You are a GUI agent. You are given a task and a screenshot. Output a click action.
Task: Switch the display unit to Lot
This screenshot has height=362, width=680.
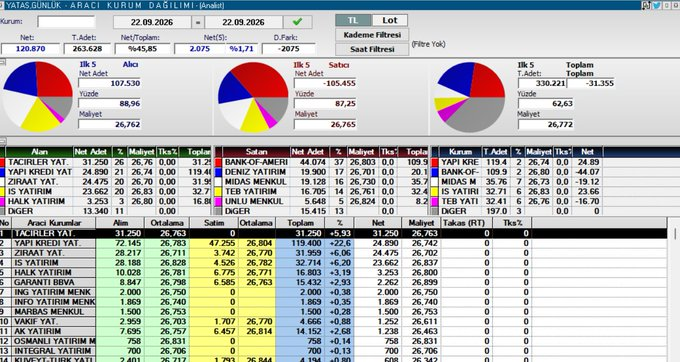pos(389,20)
